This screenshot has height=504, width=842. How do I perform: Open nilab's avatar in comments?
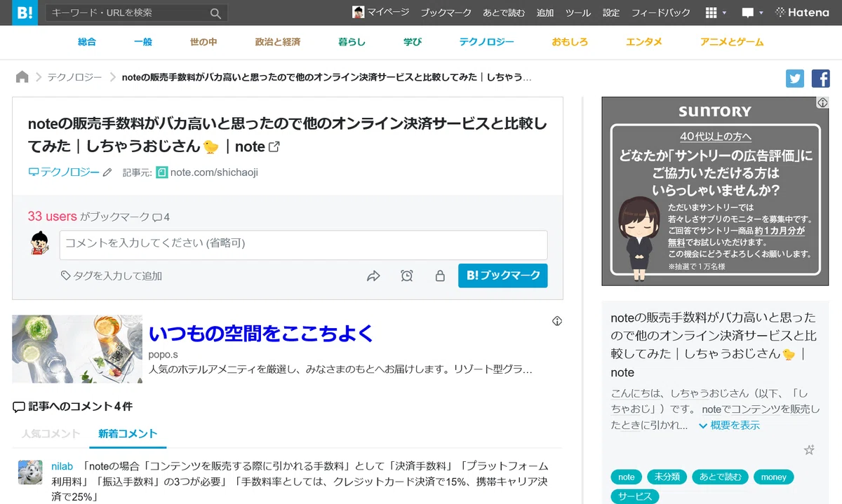pos(30,472)
